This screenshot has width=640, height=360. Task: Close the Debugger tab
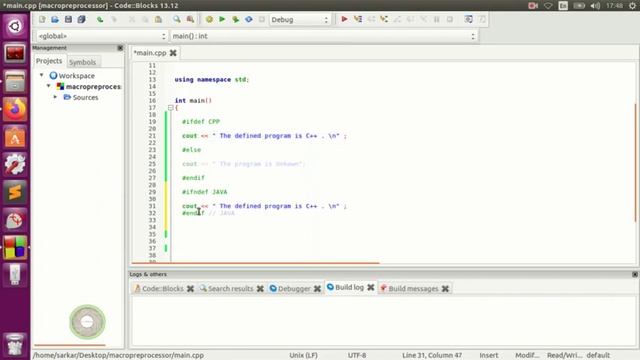pyautogui.click(x=317, y=289)
